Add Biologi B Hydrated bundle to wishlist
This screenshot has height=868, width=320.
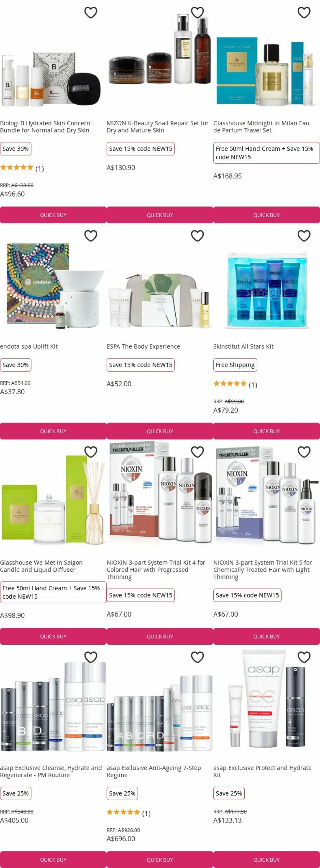pyautogui.click(x=90, y=12)
